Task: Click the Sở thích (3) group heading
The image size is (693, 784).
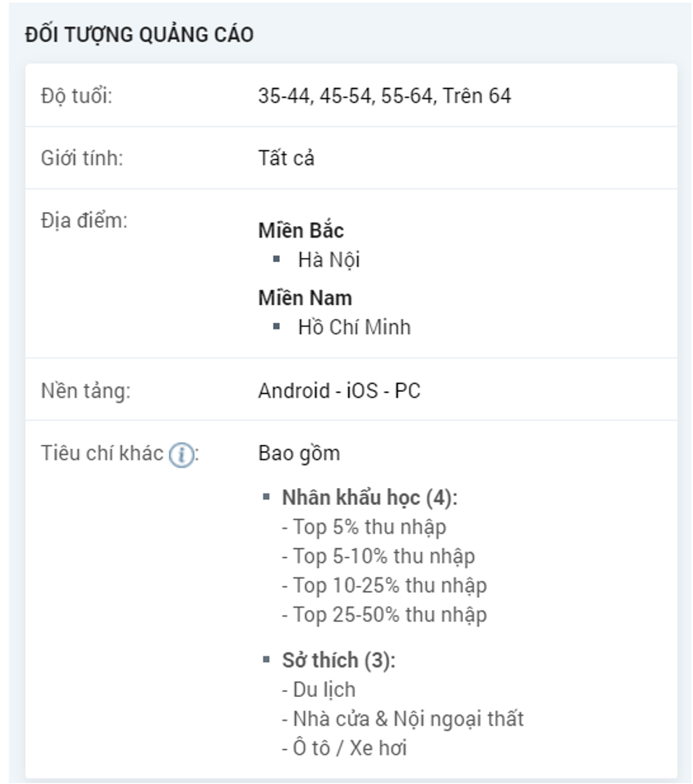Action: click(x=338, y=660)
